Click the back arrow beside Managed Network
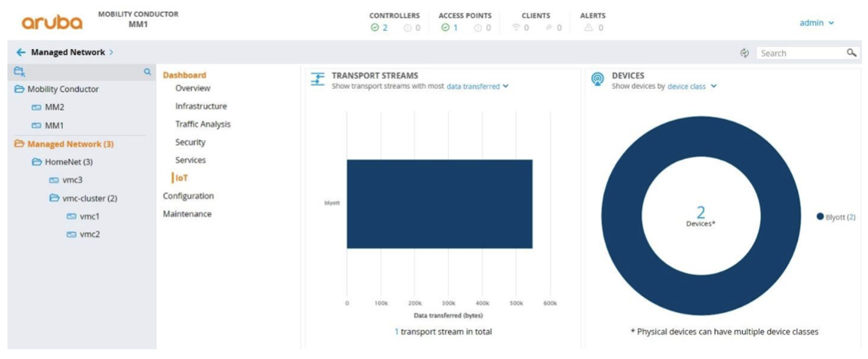Viewport: 868px width, 359px height. (21, 52)
